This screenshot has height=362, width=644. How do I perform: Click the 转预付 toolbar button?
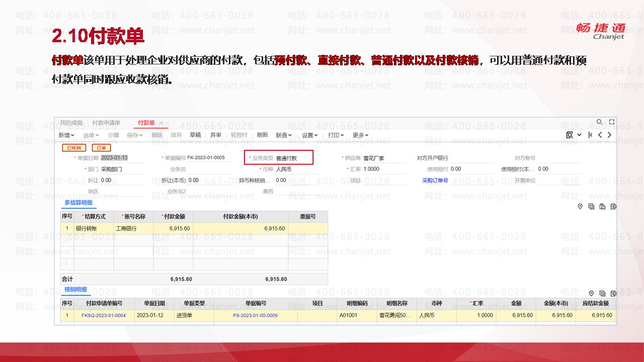click(239, 135)
